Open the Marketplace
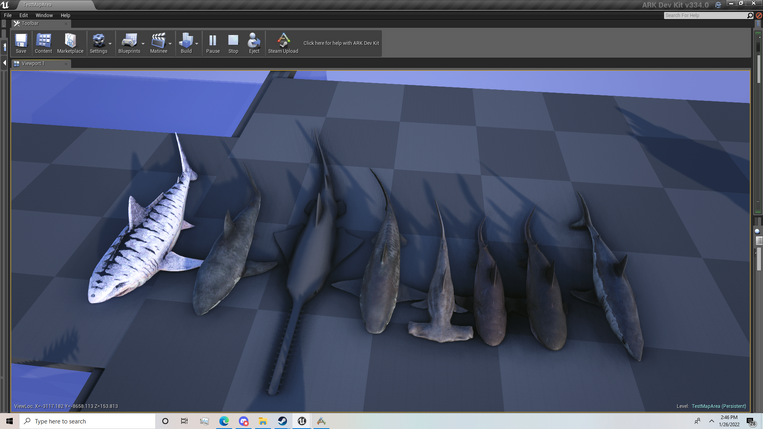This screenshot has height=429, width=763. (70, 43)
